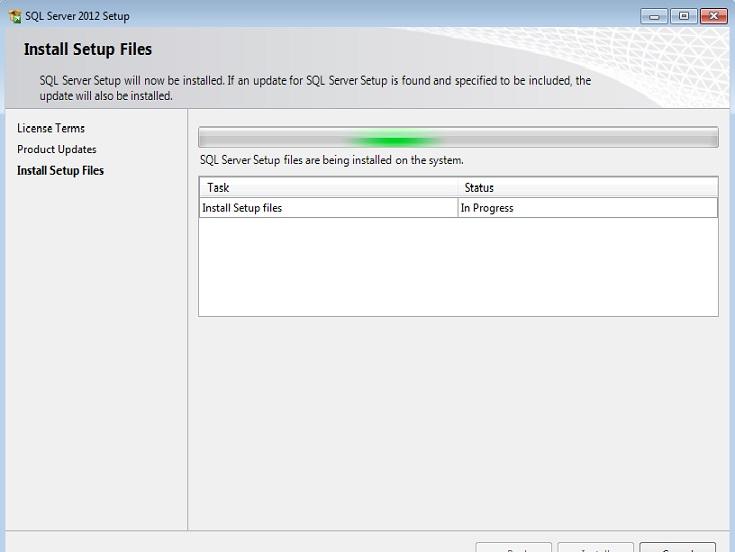This screenshot has width=735, height=552.
Task: Click the files being installed status message
Action: (x=332, y=160)
